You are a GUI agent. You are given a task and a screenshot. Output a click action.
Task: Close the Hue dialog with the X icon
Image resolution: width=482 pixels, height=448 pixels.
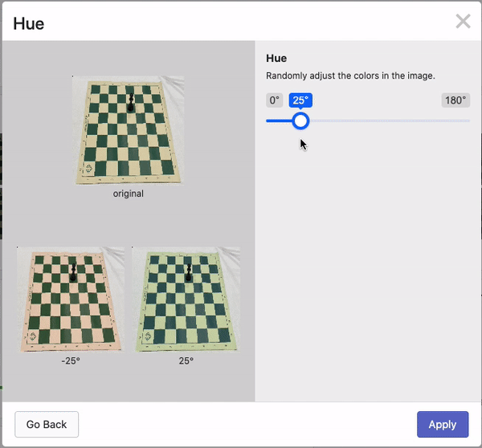pos(463,21)
